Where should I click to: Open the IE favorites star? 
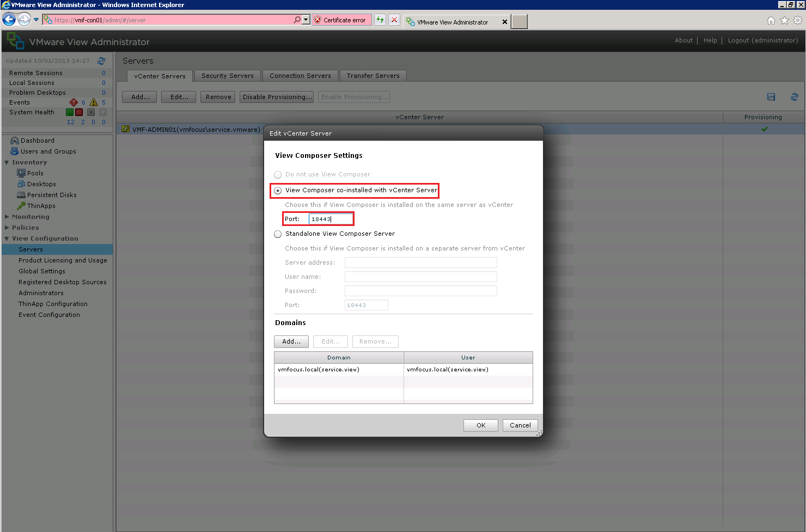click(784, 21)
